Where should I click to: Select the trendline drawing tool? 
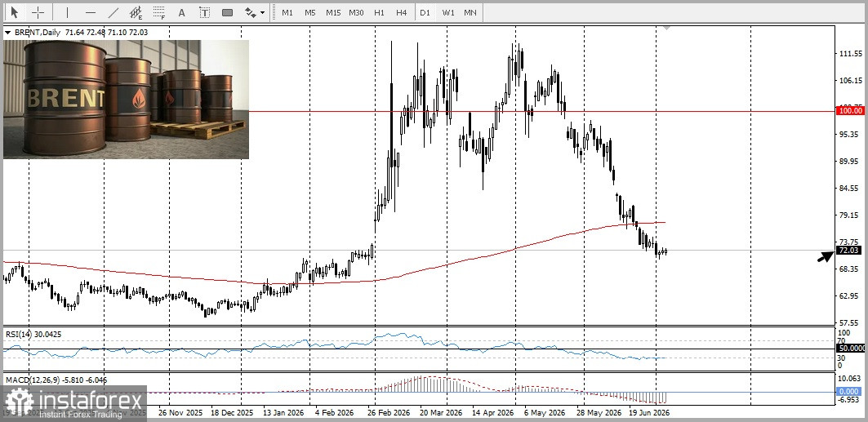click(114, 12)
